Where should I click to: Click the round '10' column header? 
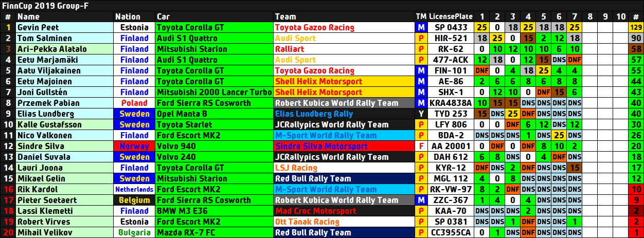tap(620, 16)
